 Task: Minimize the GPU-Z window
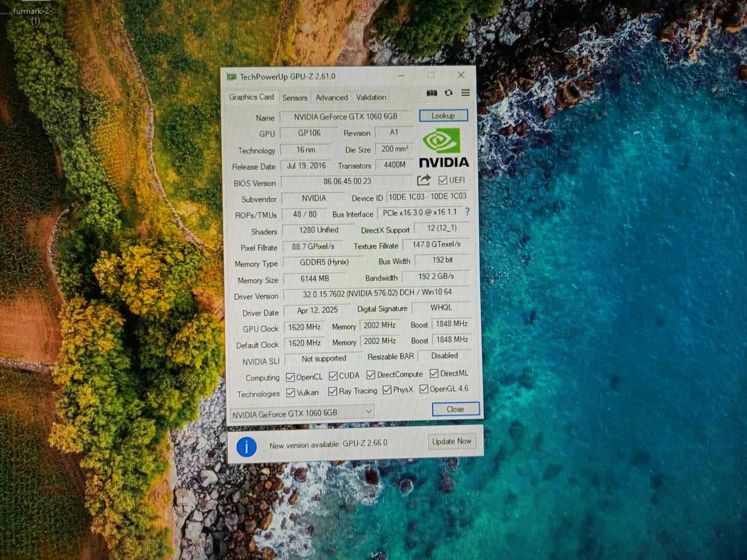pos(402,76)
